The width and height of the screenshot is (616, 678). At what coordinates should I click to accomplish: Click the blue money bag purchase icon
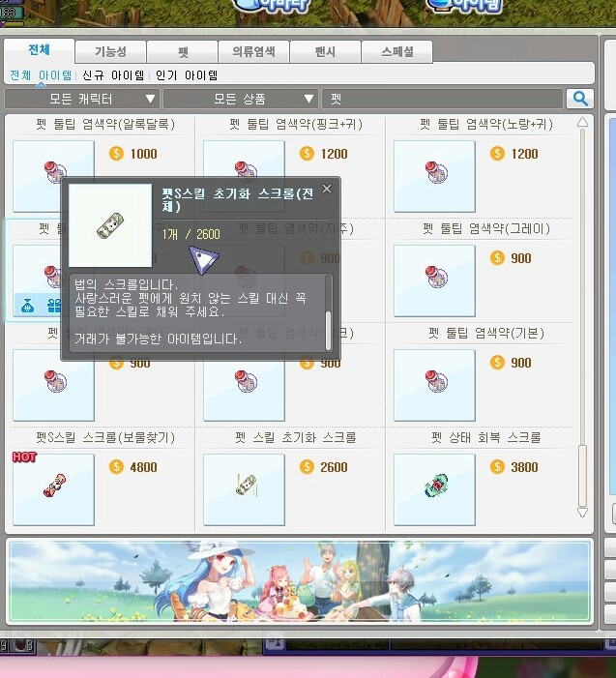(28, 306)
